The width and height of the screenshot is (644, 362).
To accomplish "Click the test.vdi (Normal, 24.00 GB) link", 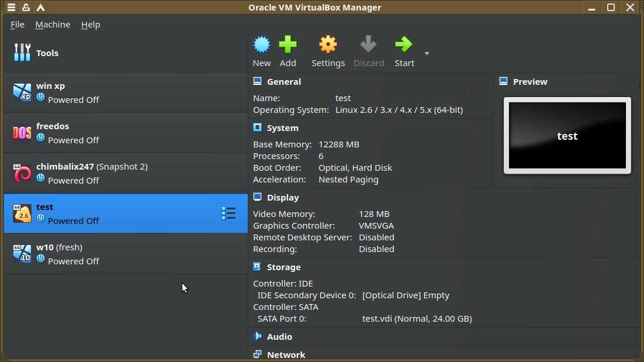I will click(x=417, y=319).
